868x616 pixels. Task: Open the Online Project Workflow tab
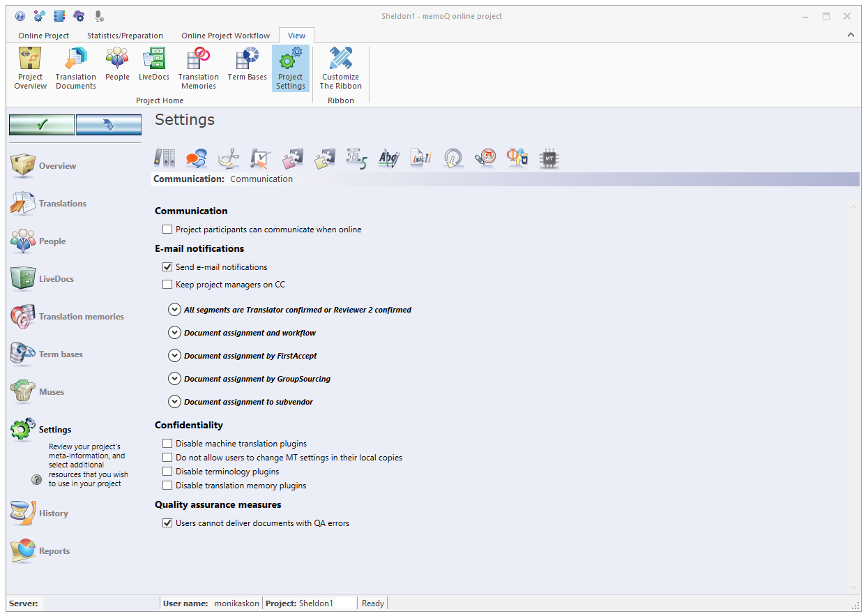(225, 35)
